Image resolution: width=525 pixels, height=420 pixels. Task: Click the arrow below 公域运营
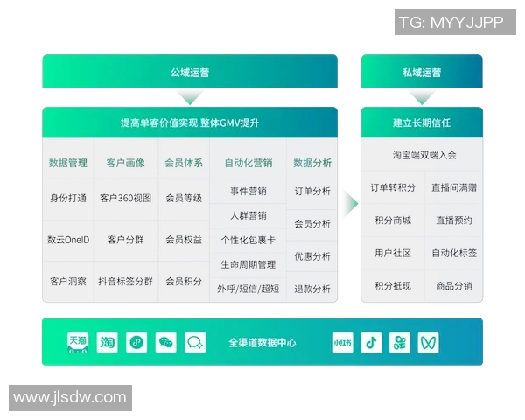point(190,97)
